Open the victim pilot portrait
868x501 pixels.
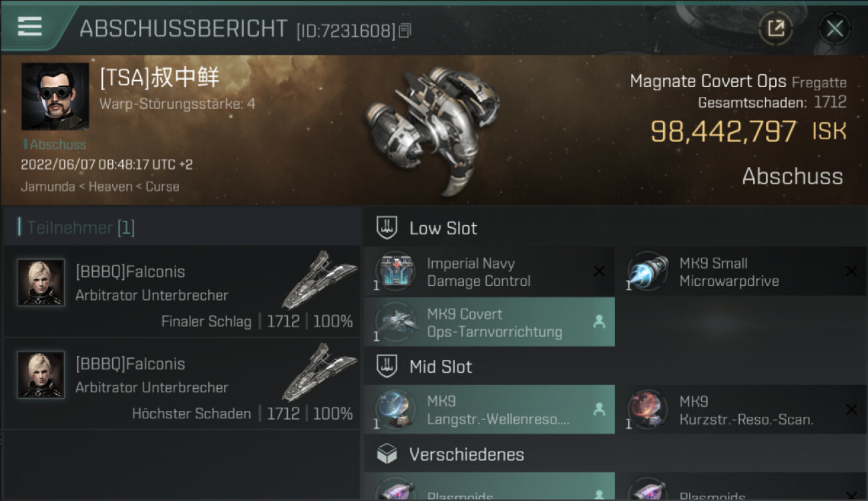pyautogui.click(x=55, y=96)
